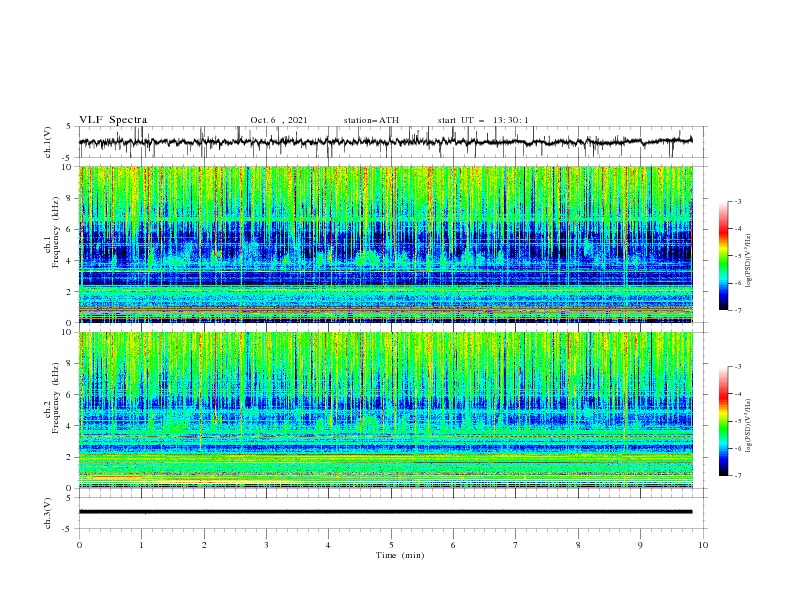
Task: Click the ch.1 voltage waveform trace
Action: pos(385,142)
